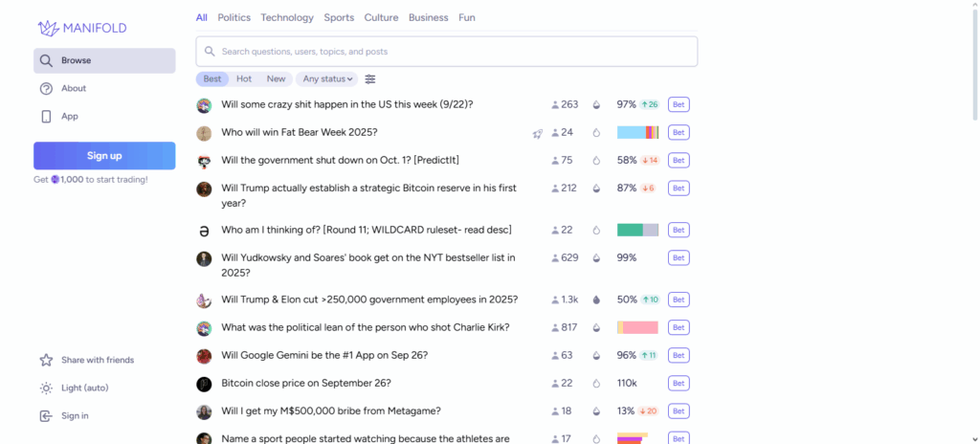
Task: Click avatar of crazy shit US week question
Action: 204,105
